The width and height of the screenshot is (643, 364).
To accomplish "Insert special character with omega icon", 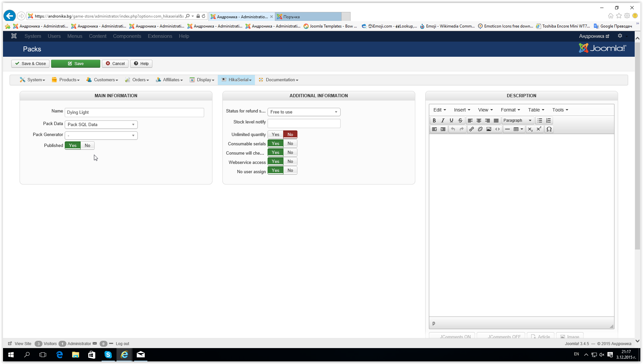I will coord(549,129).
